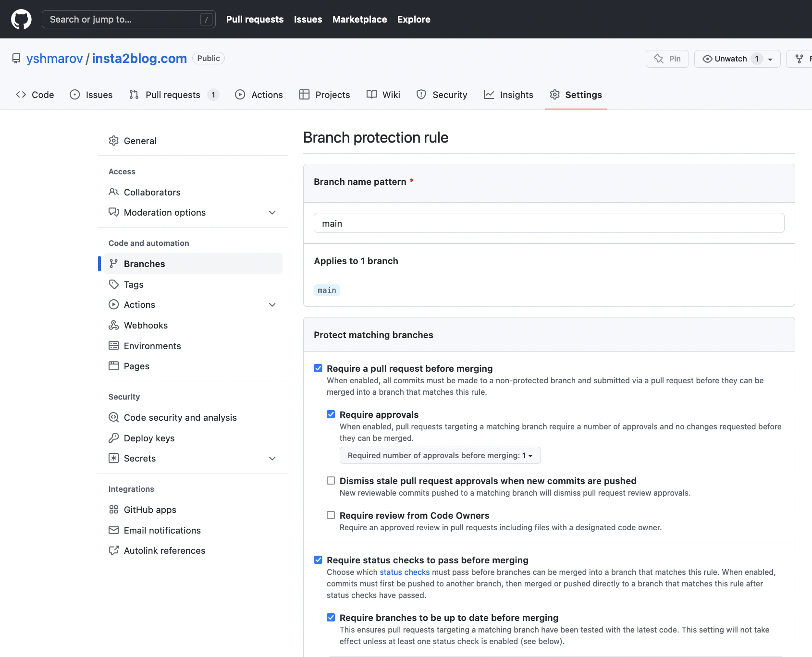Switch to the Wiki repository tab
Screen dimensions: 812x657
click(383, 95)
